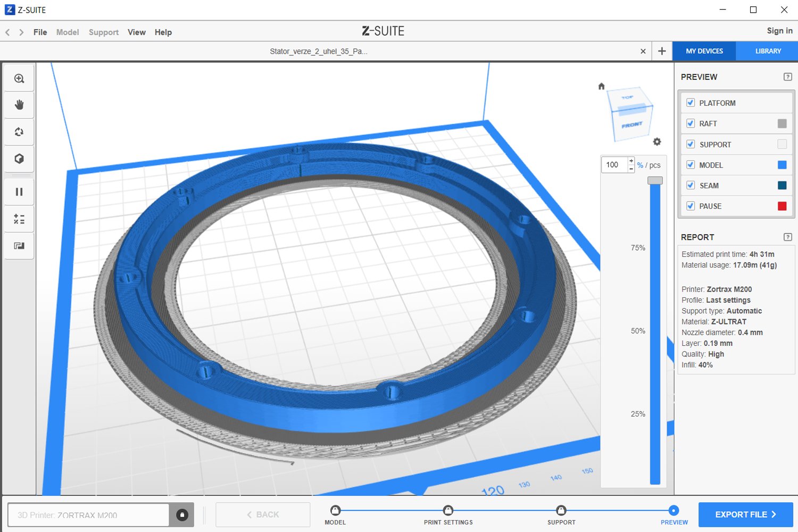Image resolution: width=798 pixels, height=532 pixels.
Task: Click Material usage 17.09m (41g) text
Action: [x=729, y=265]
